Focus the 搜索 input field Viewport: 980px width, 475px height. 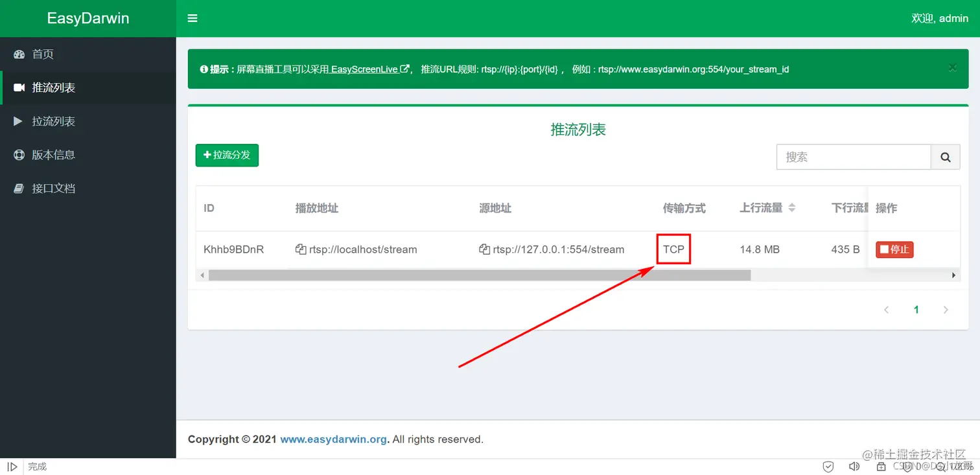tap(854, 157)
